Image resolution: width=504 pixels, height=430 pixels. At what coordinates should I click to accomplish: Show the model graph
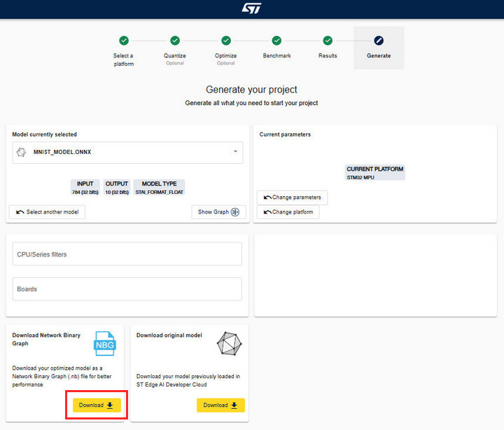[x=218, y=212]
